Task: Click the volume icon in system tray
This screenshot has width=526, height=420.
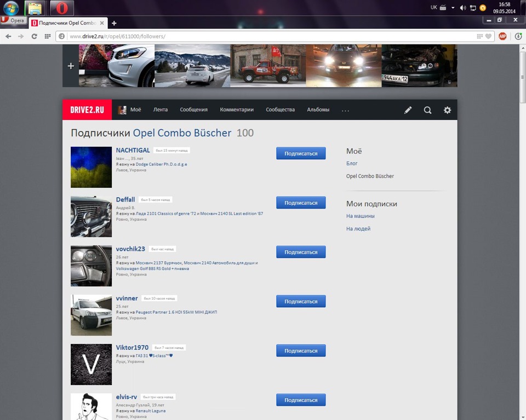Action: [463, 8]
